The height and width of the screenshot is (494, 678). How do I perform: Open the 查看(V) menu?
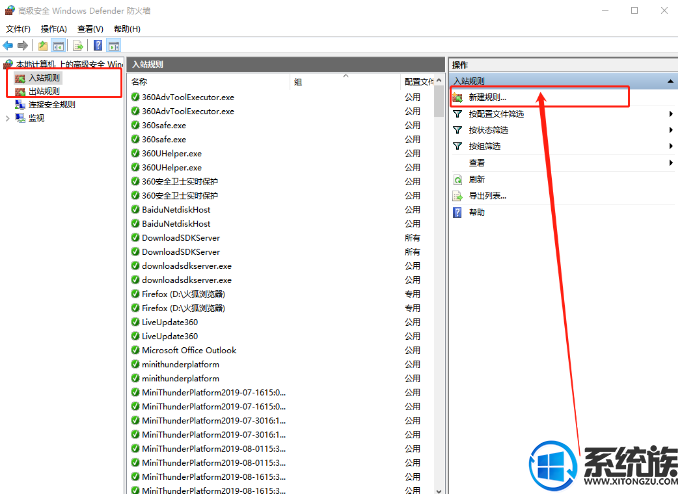90,29
